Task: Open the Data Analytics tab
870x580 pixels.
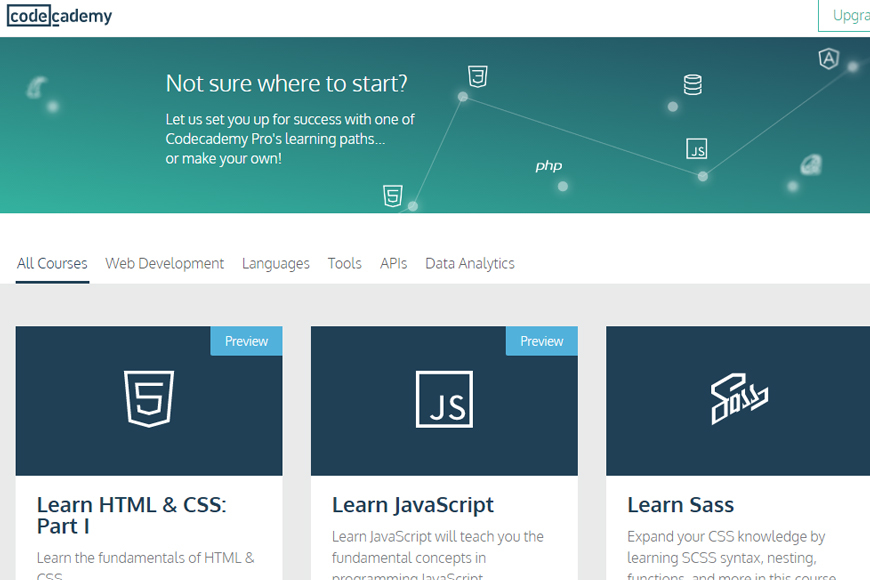Action: pos(470,263)
